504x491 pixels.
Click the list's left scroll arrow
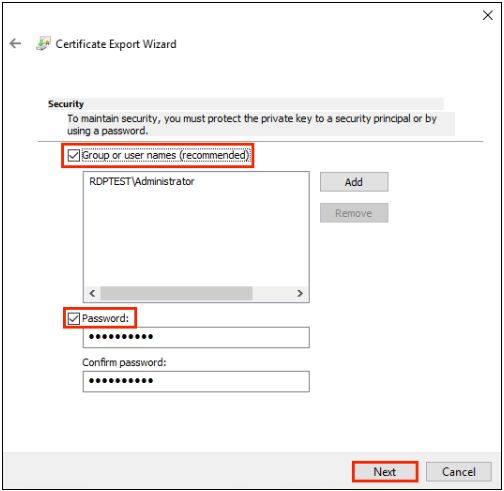tap(92, 293)
